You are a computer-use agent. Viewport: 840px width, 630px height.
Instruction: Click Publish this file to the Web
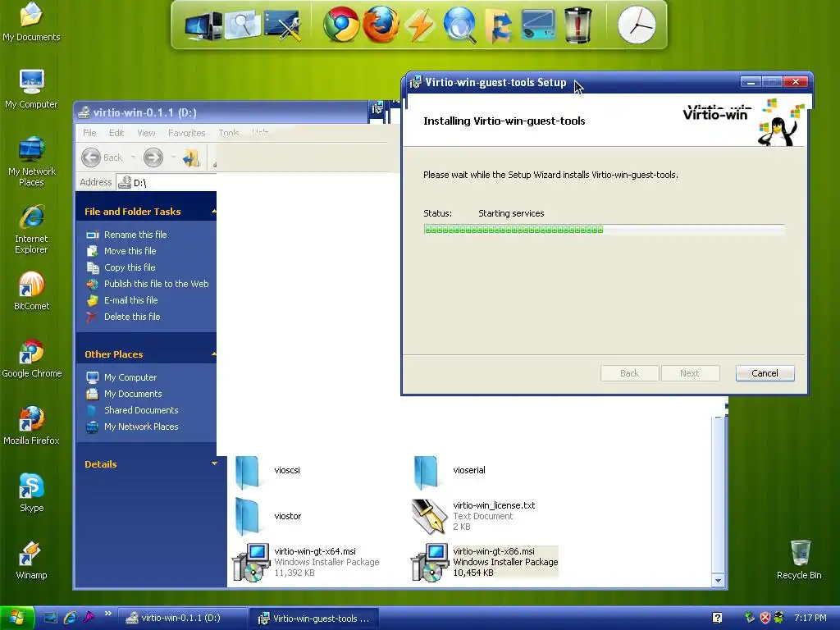tap(156, 284)
